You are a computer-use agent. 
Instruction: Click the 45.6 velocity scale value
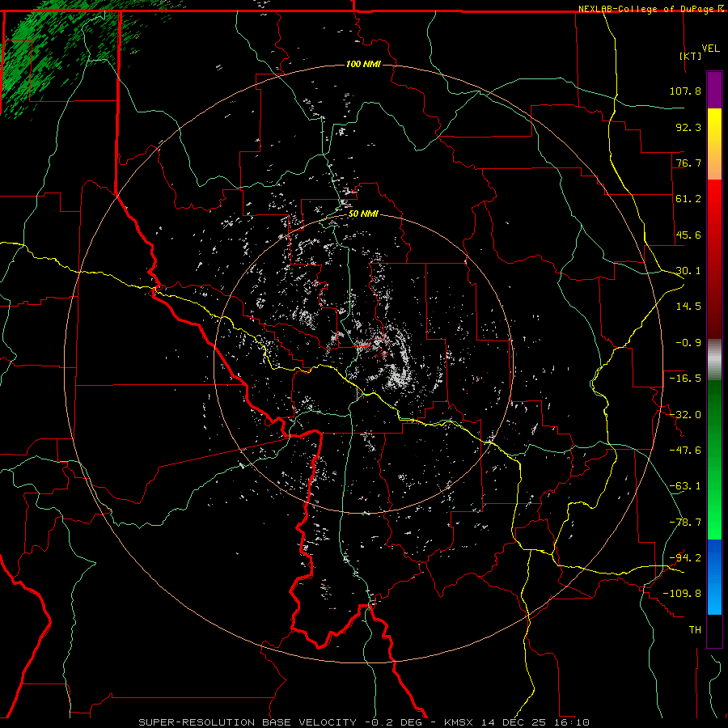point(688,235)
